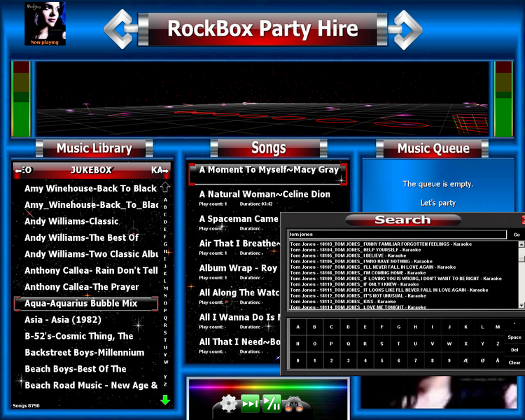Select result I BELIEVE - Karaoke

tap(348, 255)
